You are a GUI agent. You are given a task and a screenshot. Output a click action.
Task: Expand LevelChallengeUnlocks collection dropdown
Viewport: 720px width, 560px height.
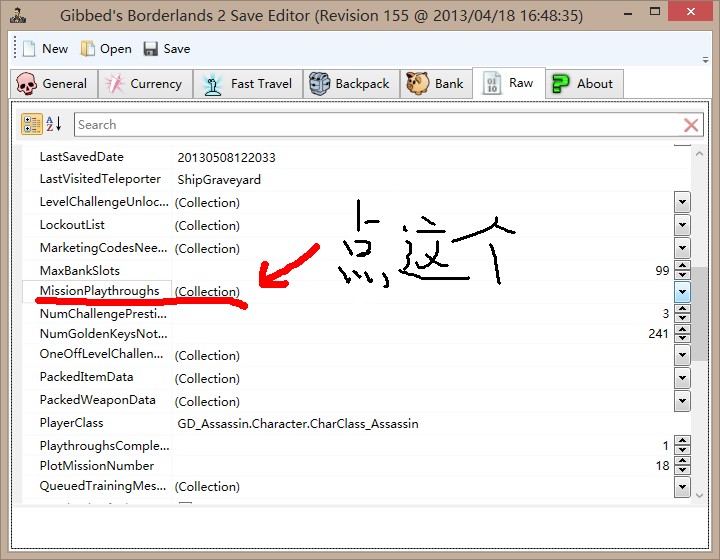(x=682, y=202)
